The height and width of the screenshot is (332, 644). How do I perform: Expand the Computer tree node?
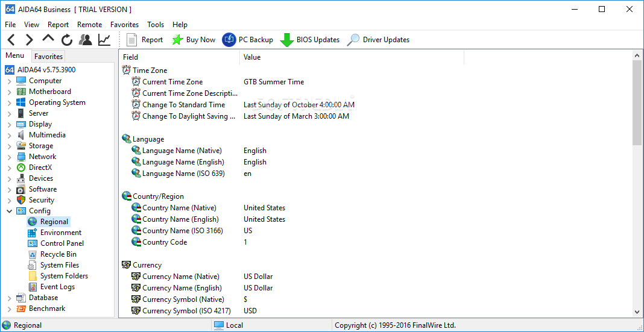coord(9,81)
